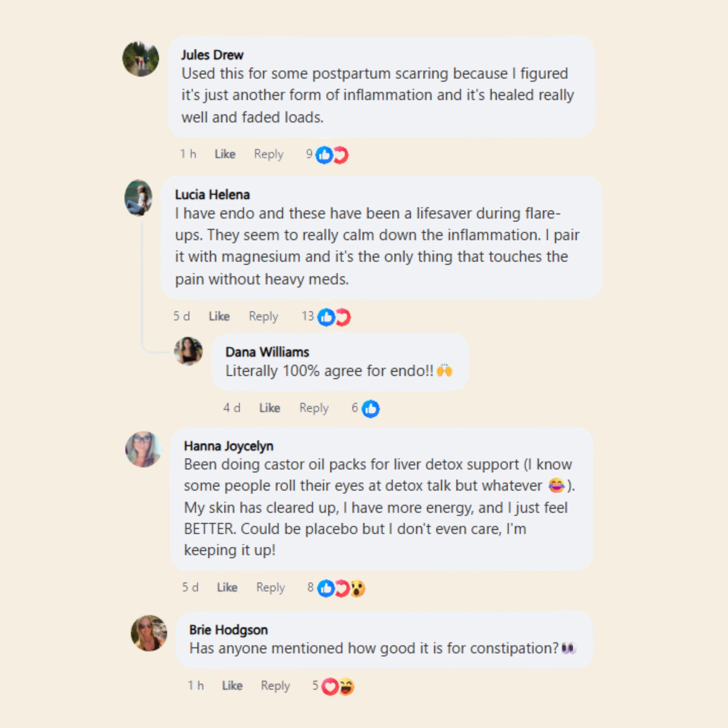The image size is (728, 728).
Task: Click the 5 d timestamp on Lucia Helena's comment
Action: [181, 316]
